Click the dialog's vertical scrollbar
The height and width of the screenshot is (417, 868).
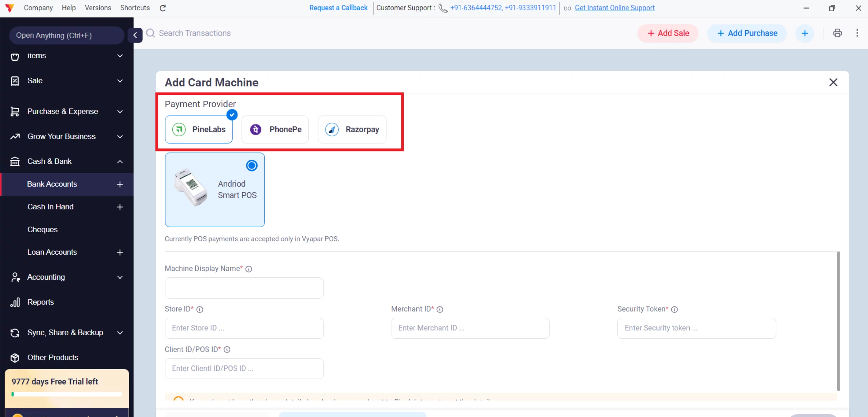tap(838, 321)
